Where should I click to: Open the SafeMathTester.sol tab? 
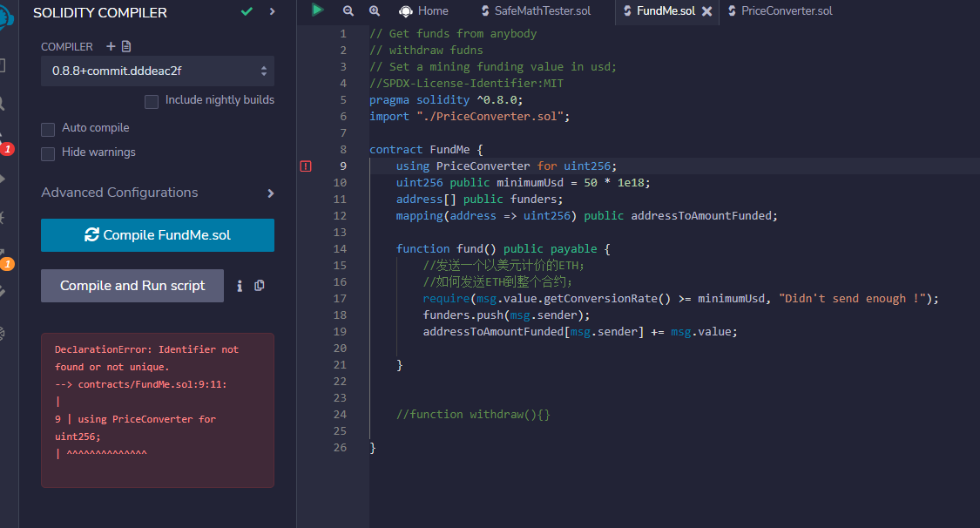pyautogui.click(x=536, y=10)
